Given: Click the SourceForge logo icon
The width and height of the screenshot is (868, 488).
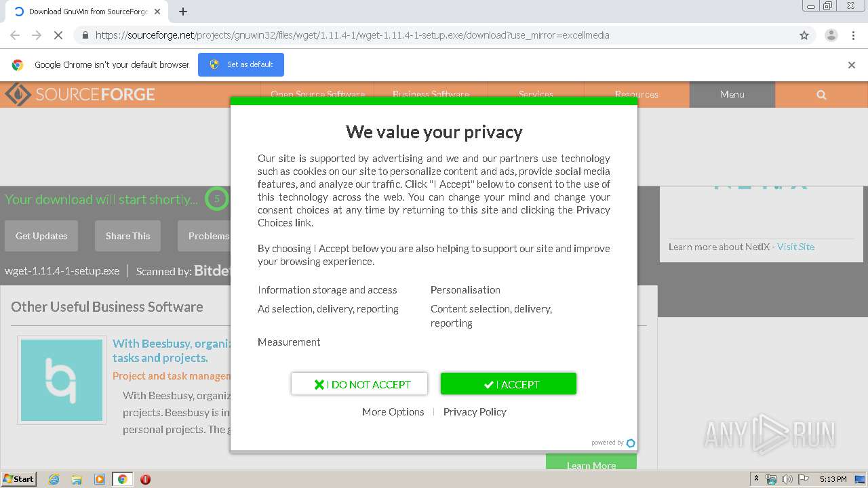Looking at the screenshot, I should point(18,95).
